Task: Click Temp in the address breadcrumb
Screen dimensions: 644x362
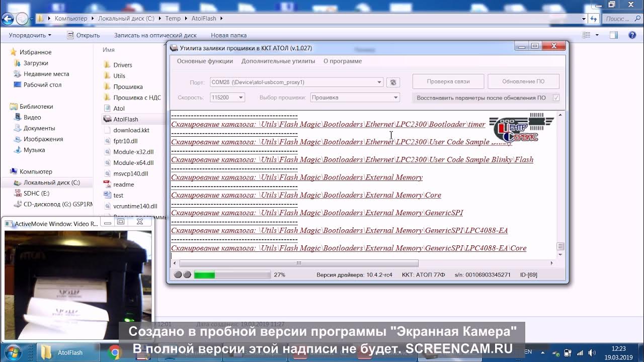Action: (173, 19)
